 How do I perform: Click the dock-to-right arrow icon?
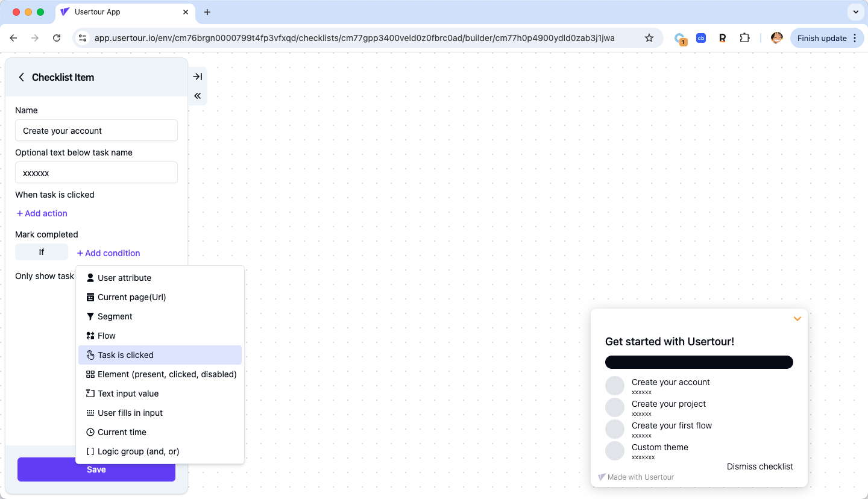click(197, 77)
